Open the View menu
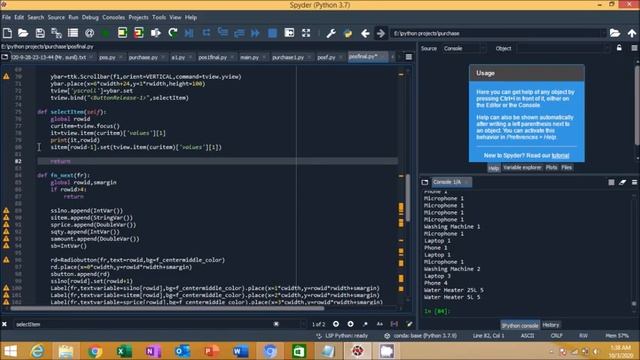 pos(175,18)
